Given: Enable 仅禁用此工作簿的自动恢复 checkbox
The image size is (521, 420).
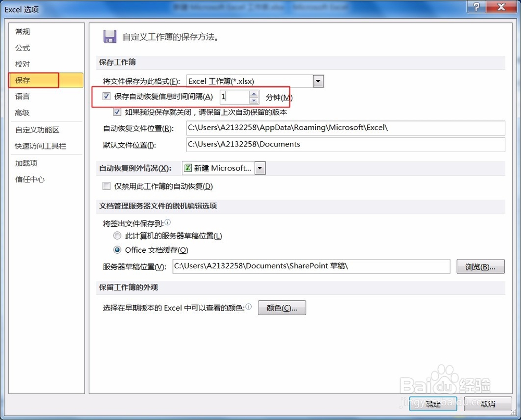Looking at the screenshot, I should point(106,186).
